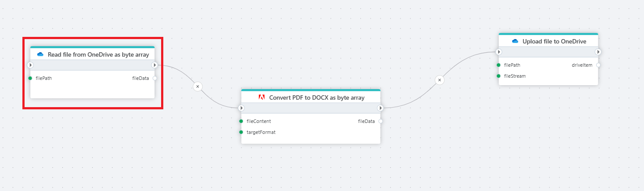The height and width of the screenshot is (191, 644).
Task: Select the driveItem output port on Upload node
Action: 598,65
